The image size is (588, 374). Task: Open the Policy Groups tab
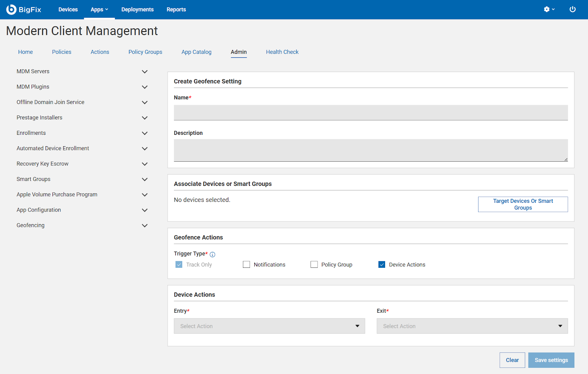pyautogui.click(x=145, y=52)
